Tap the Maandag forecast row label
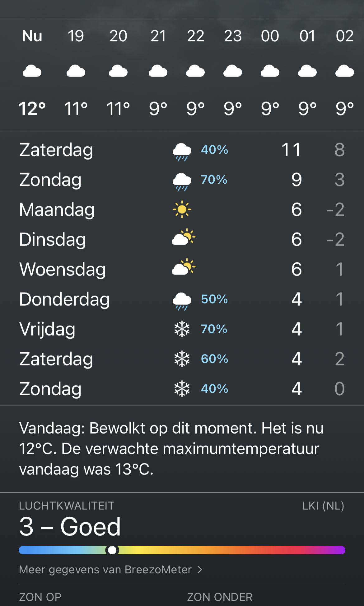 coord(57,209)
